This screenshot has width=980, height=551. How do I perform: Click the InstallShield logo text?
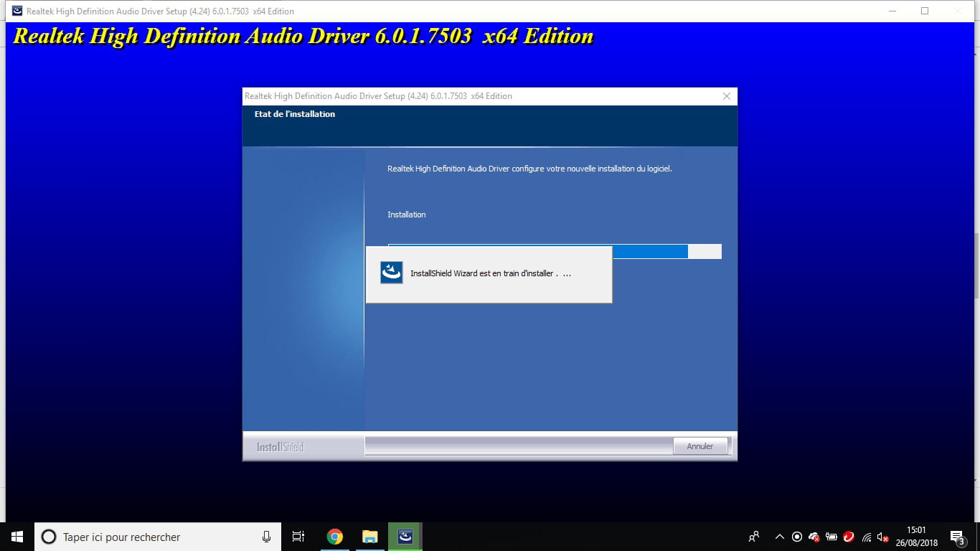tap(280, 447)
